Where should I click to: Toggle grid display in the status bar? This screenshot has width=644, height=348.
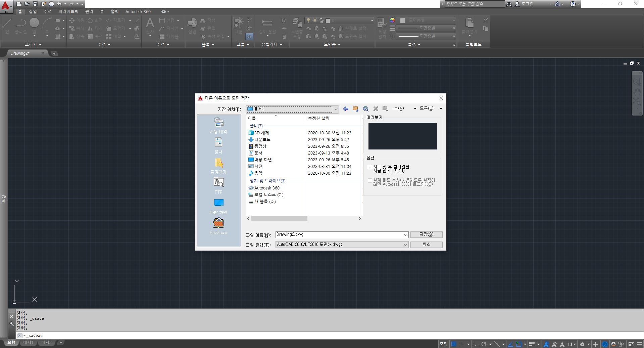pos(454,344)
